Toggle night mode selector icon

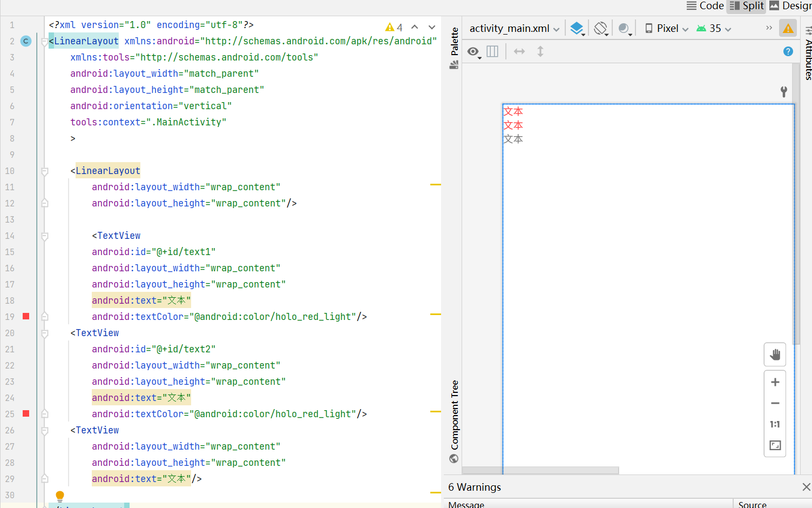[x=625, y=28]
